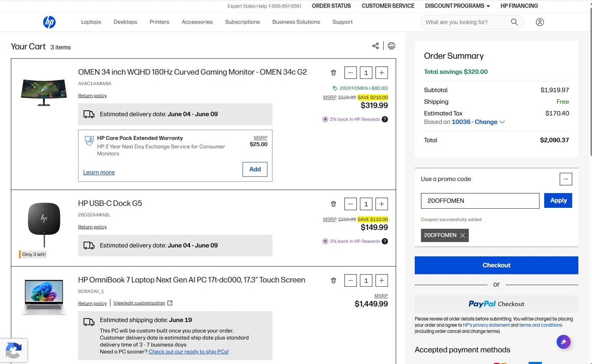Delete OMEN 34c G2 monitor from cart
Screen dimensions: 592x364
click(x=333, y=73)
